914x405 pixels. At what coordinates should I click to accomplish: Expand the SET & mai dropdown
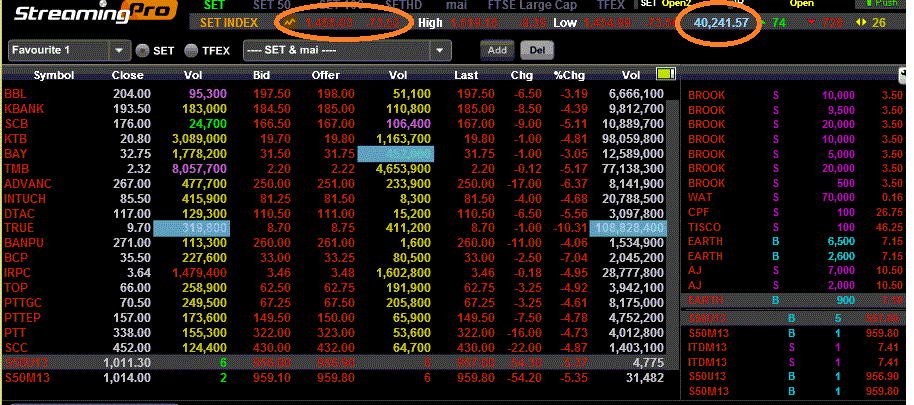347,50
